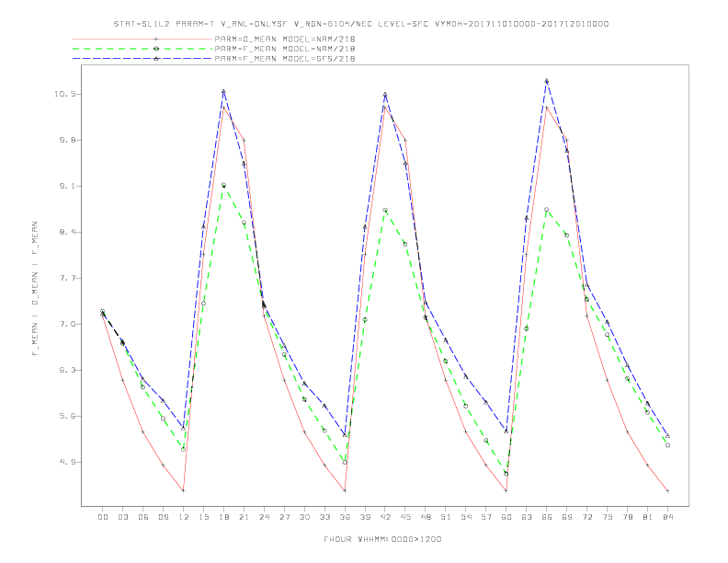The height and width of the screenshot is (563, 728).
Task: Click x-axis tick label 75
Action: [608, 517]
